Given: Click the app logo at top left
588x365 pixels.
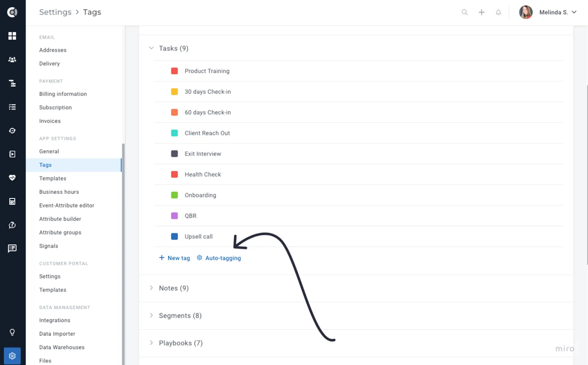Looking at the screenshot, I should (12, 12).
